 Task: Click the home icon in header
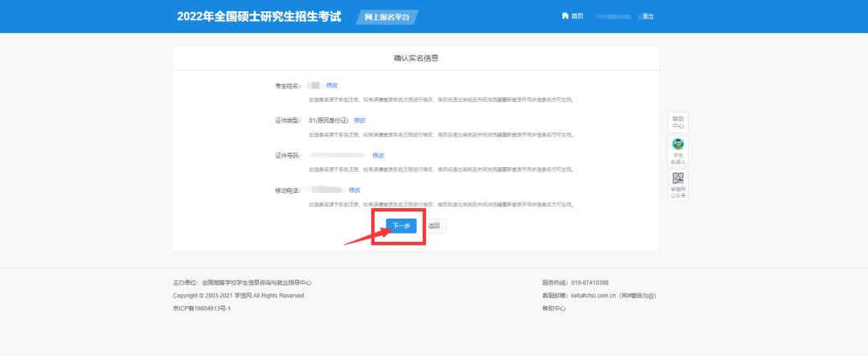[565, 16]
